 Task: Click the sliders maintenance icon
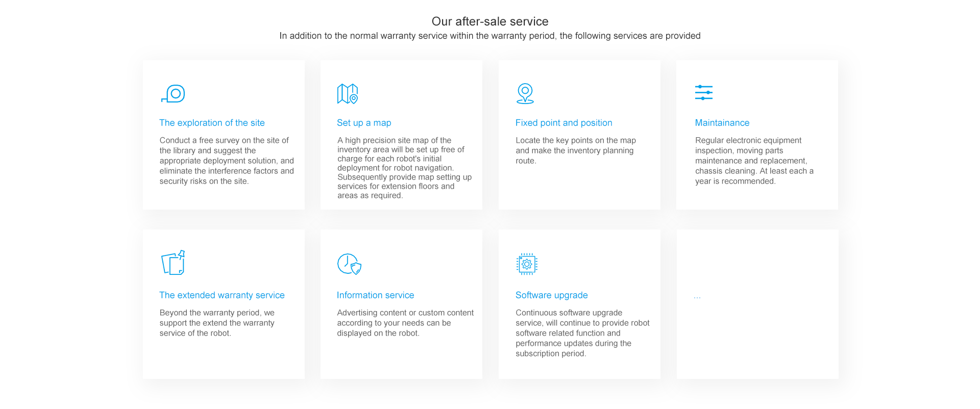coord(703,92)
